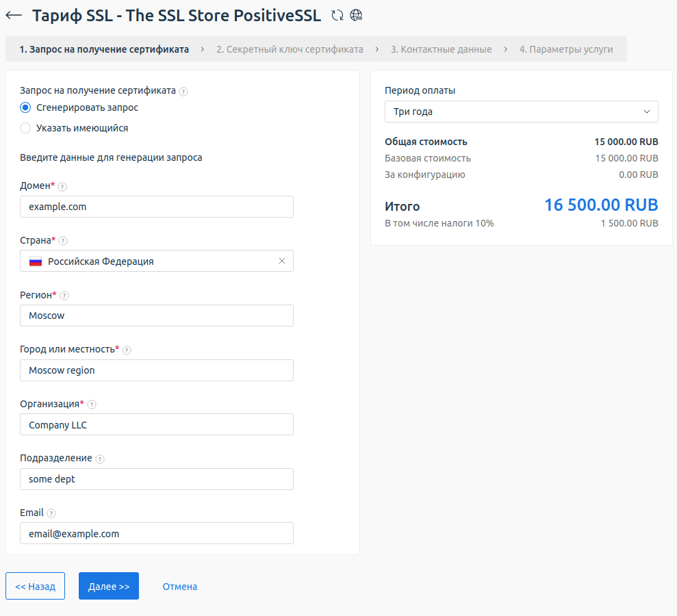This screenshot has height=616, width=677.
Task: Expand the Период оплаты dropdown
Action: (x=521, y=112)
